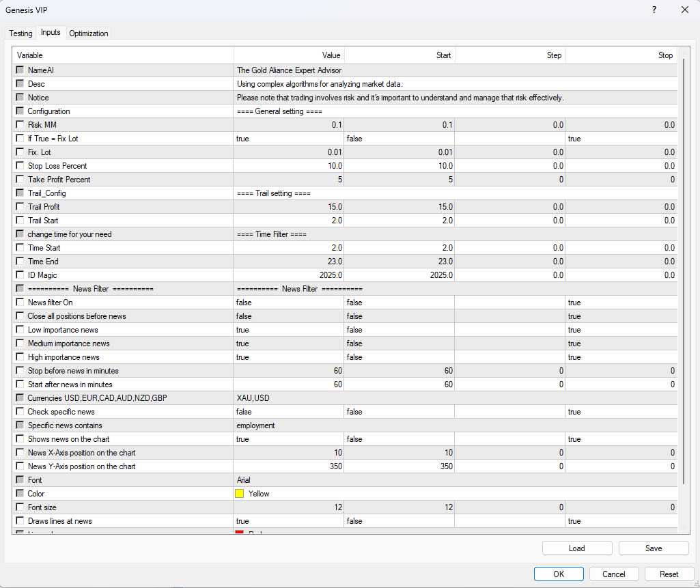This screenshot has height=588, width=700.
Task: Dismiss the dialog with Cancel
Action: pyautogui.click(x=613, y=574)
